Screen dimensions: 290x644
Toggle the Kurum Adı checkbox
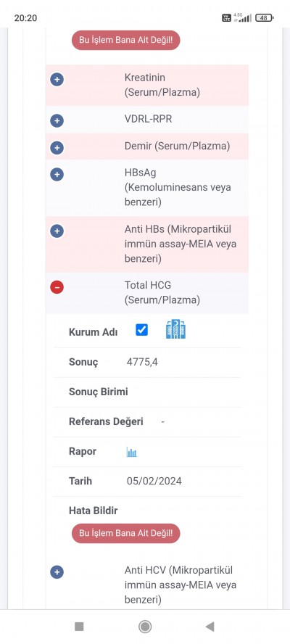click(141, 330)
